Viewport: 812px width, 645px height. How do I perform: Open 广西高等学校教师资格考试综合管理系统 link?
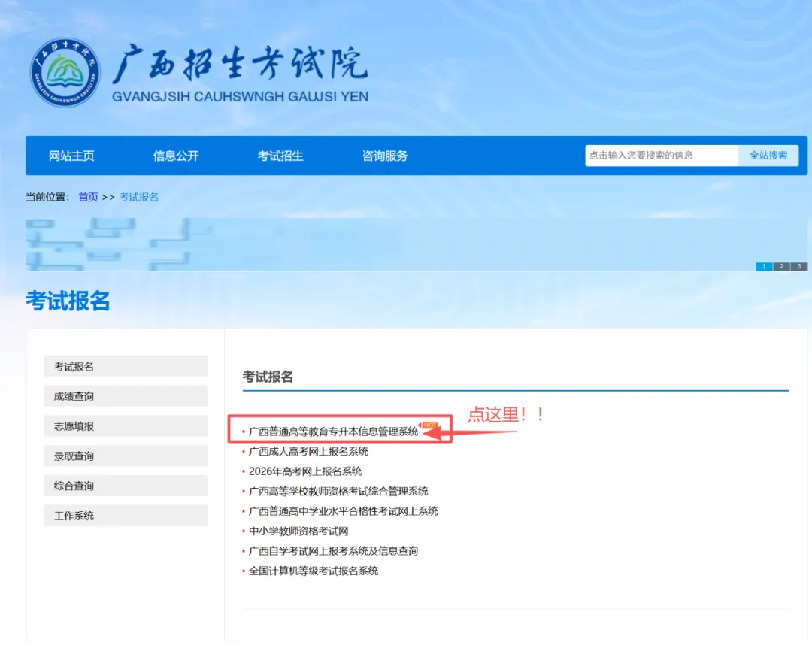tap(338, 491)
